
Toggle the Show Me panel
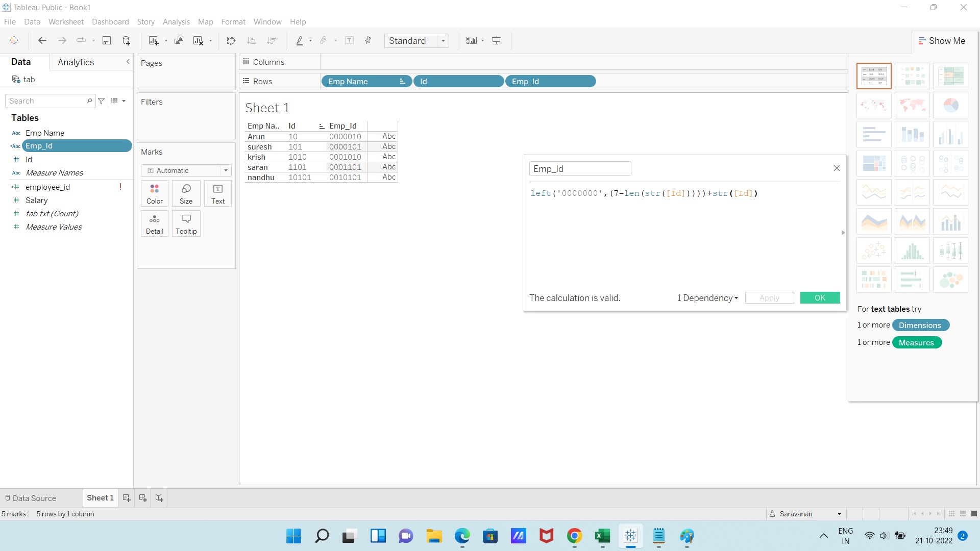click(x=942, y=41)
